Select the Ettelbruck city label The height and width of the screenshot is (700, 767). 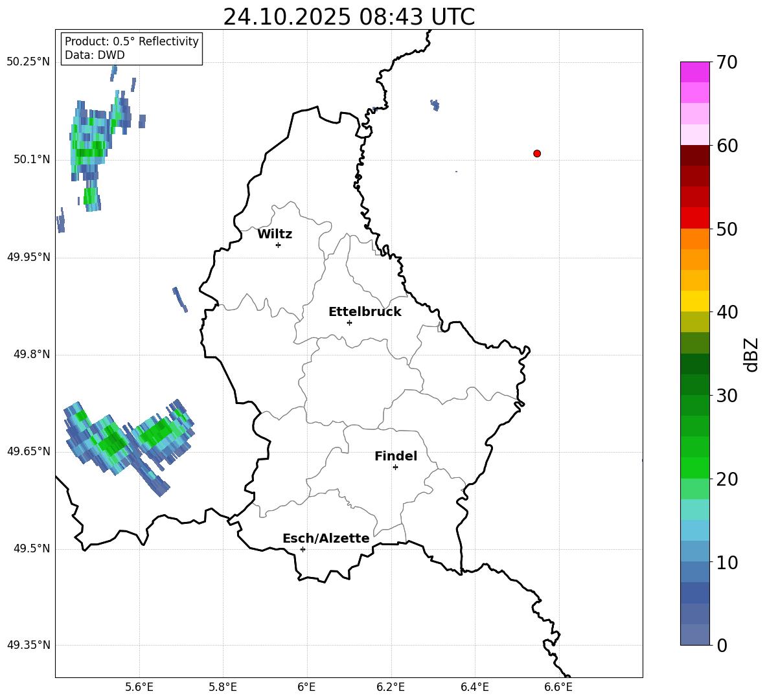(x=365, y=312)
